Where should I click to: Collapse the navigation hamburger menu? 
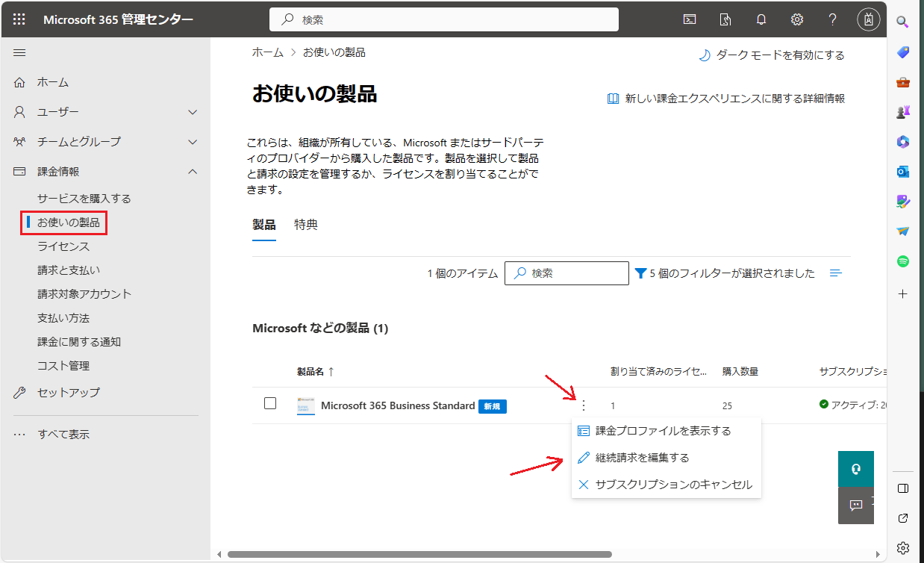tap(20, 52)
